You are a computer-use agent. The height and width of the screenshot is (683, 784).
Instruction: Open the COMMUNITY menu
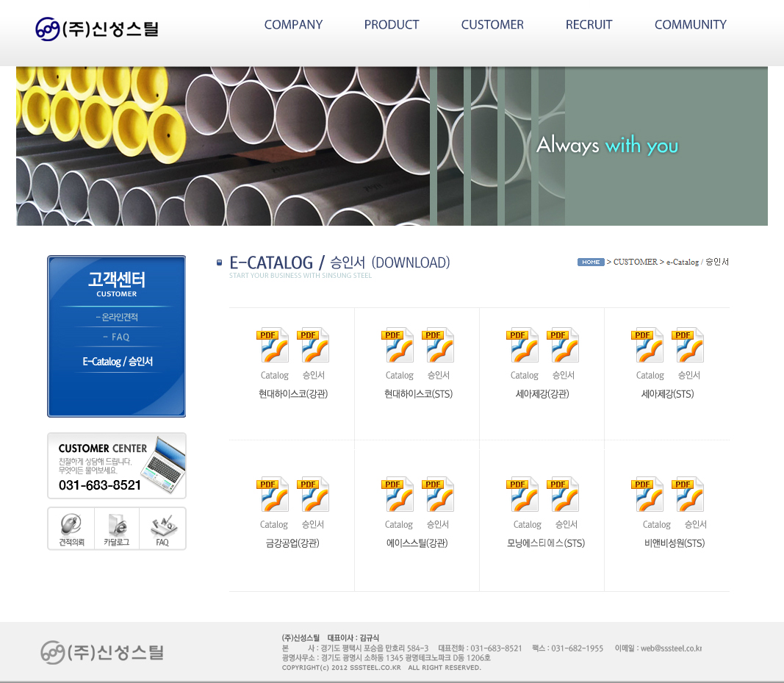(x=690, y=25)
